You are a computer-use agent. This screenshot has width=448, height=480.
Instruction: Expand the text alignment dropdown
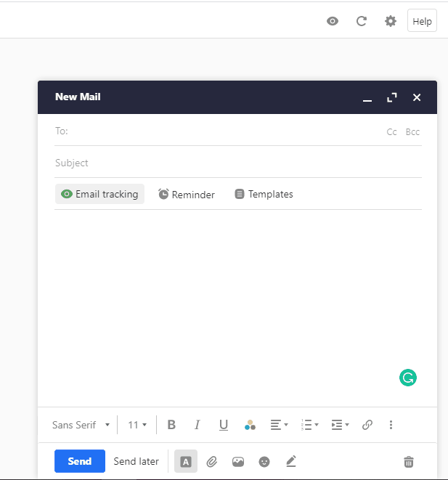(x=279, y=425)
